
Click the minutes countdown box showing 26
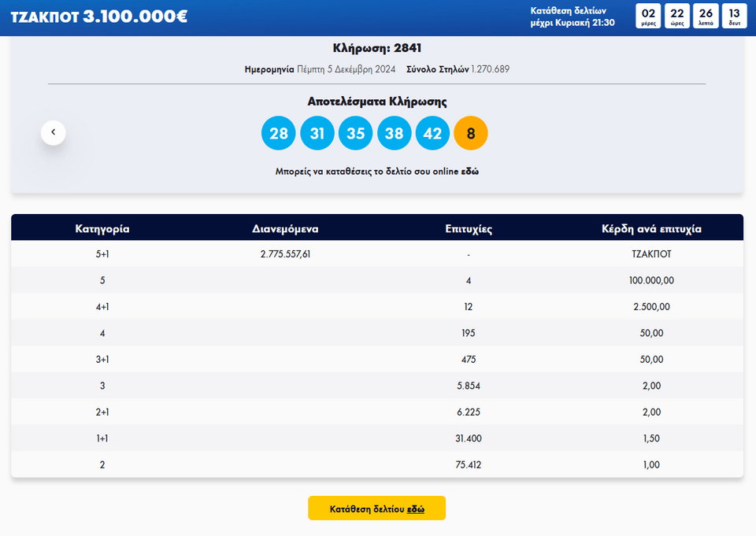click(x=706, y=16)
